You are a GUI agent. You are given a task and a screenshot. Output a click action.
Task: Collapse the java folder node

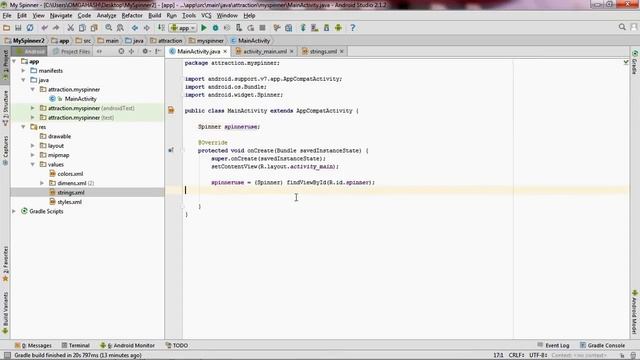[x=24, y=80]
